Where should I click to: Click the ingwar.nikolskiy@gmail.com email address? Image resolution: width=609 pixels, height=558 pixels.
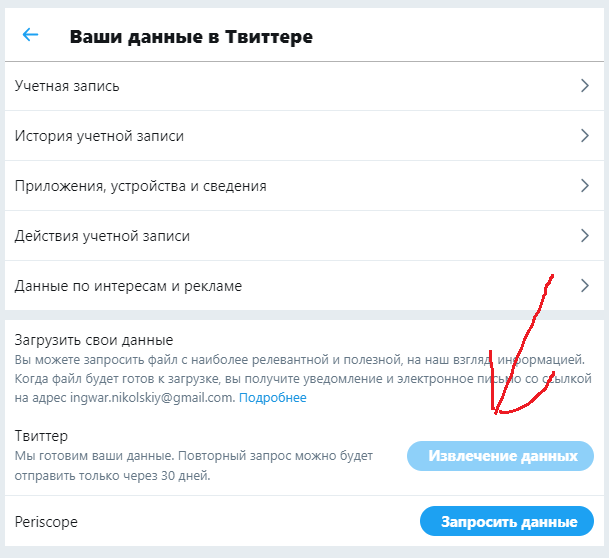pos(152,398)
